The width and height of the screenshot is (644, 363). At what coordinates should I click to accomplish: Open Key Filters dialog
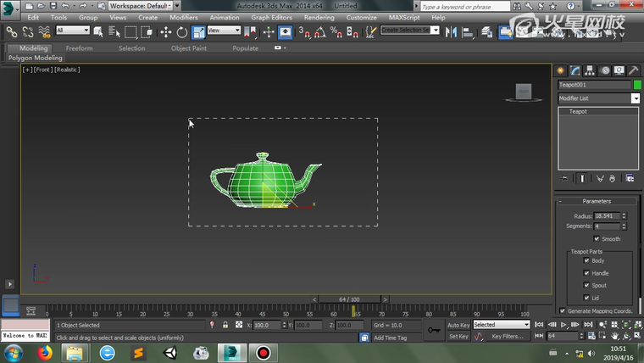tap(508, 337)
